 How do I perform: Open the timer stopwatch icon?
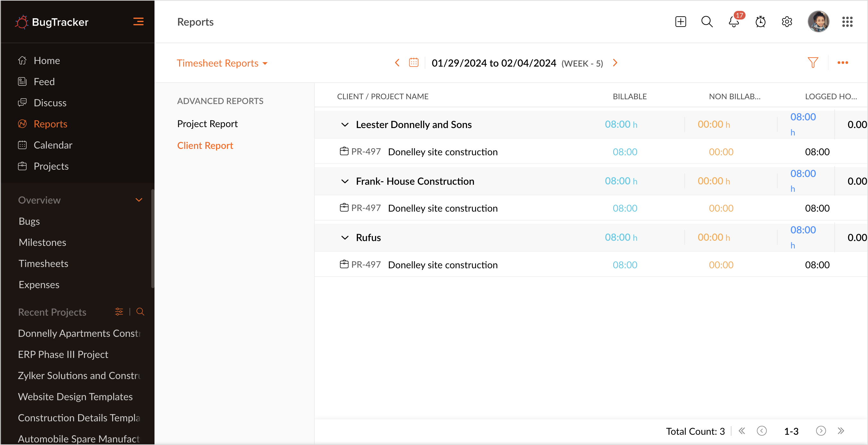(760, 22)
